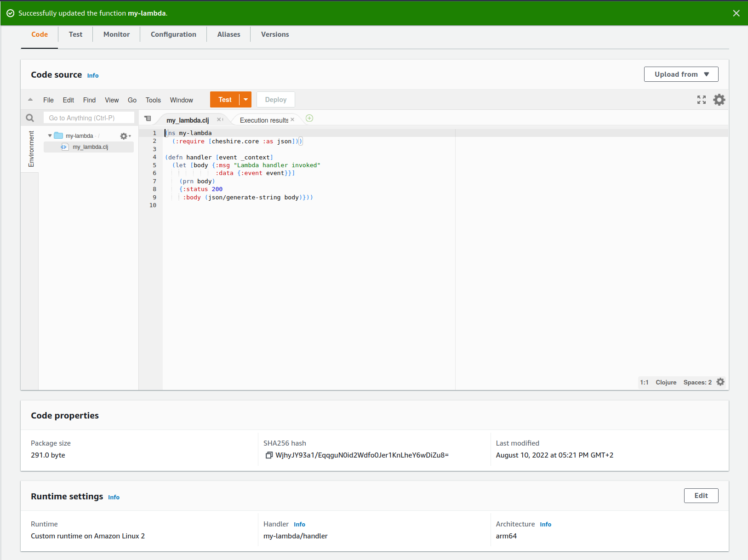Click the handler value my-lambda/handler
Image resolution: width=748 pixels, height=560 pixels.
pos(295,536)
